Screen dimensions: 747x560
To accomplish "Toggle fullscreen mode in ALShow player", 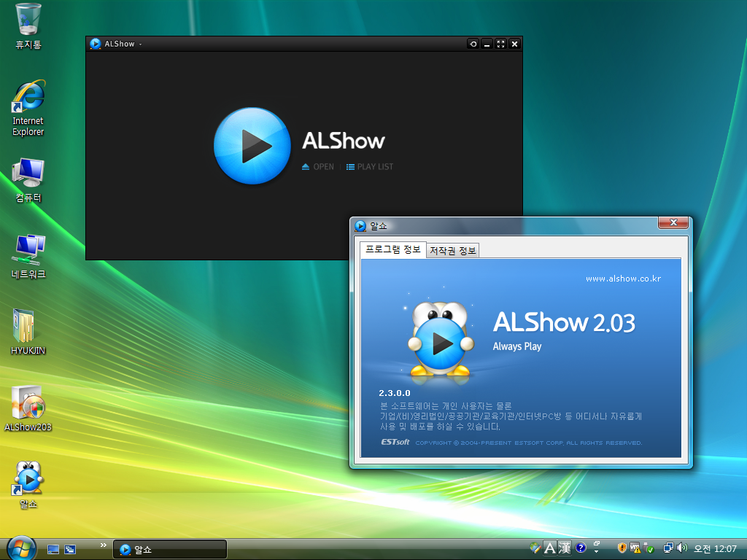I will [500, 44].
